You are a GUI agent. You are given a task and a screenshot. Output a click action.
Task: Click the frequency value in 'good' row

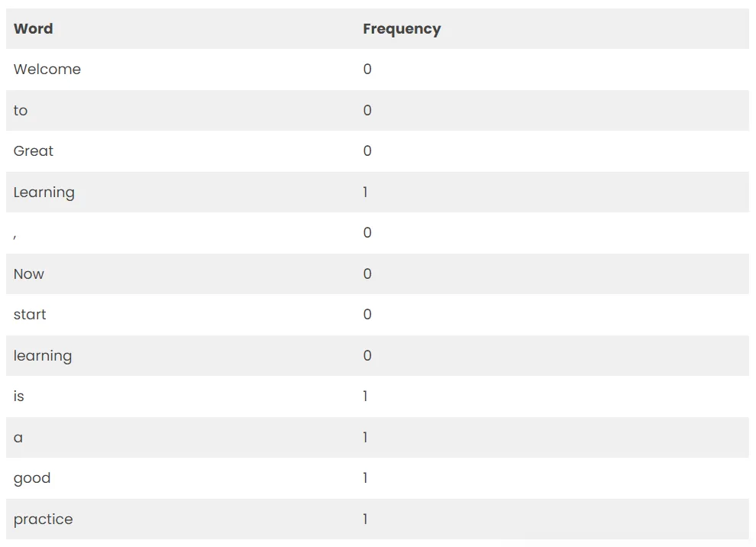pos(366,478)
